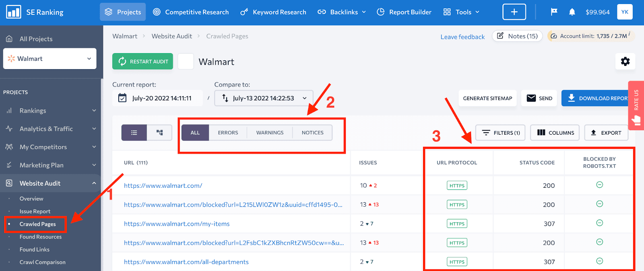Collapse the Website Audit section
Screen dimensions: 644x271
click(94, 183)
